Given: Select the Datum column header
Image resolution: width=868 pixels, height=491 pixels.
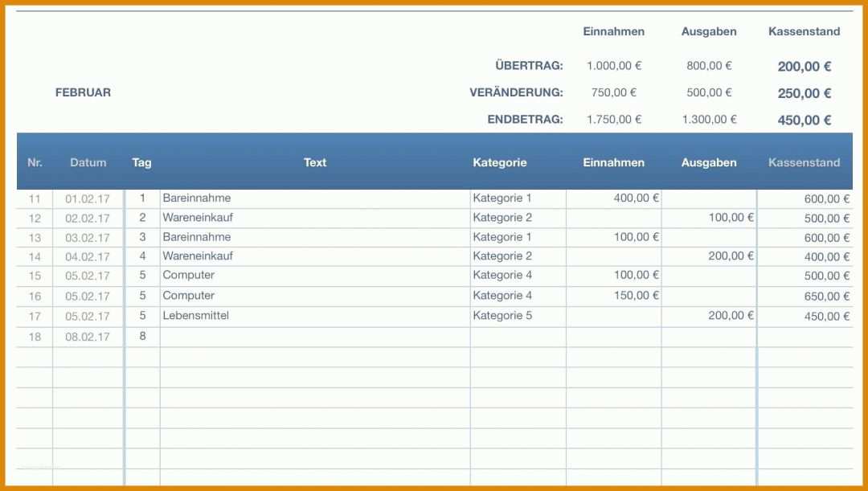Looking at the screenshot, I should [x=88, y=162].
